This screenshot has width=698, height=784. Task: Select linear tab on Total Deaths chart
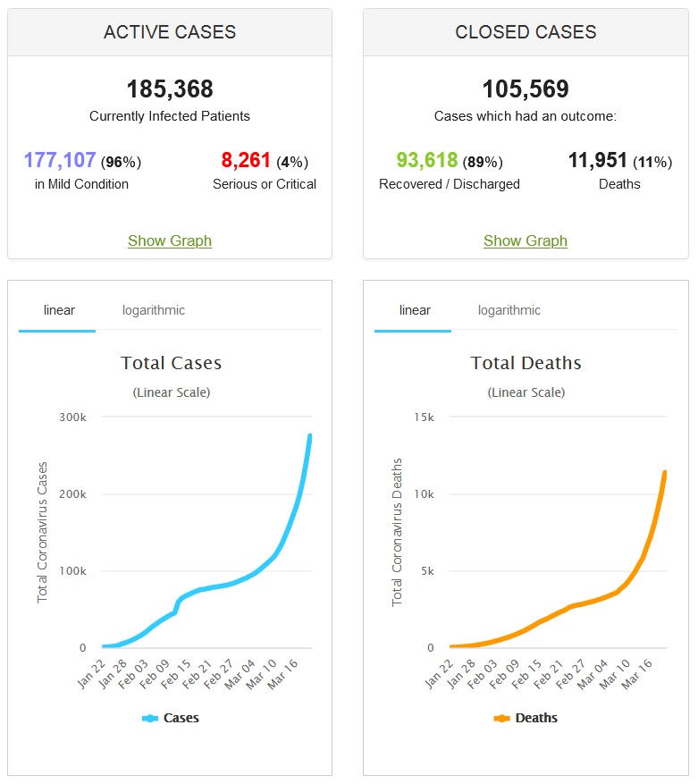(415, 310)
